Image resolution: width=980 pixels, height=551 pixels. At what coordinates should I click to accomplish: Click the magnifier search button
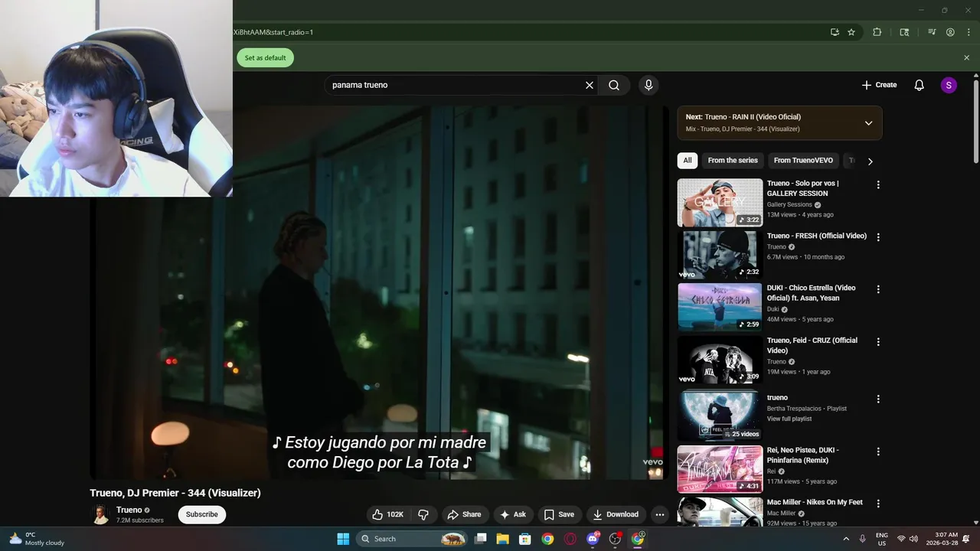click(614, 85)
